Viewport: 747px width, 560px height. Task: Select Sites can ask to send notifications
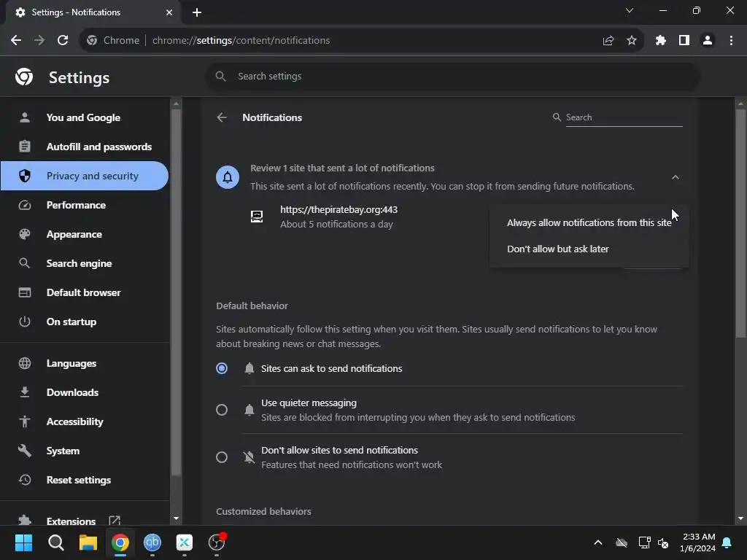point(222,368)
